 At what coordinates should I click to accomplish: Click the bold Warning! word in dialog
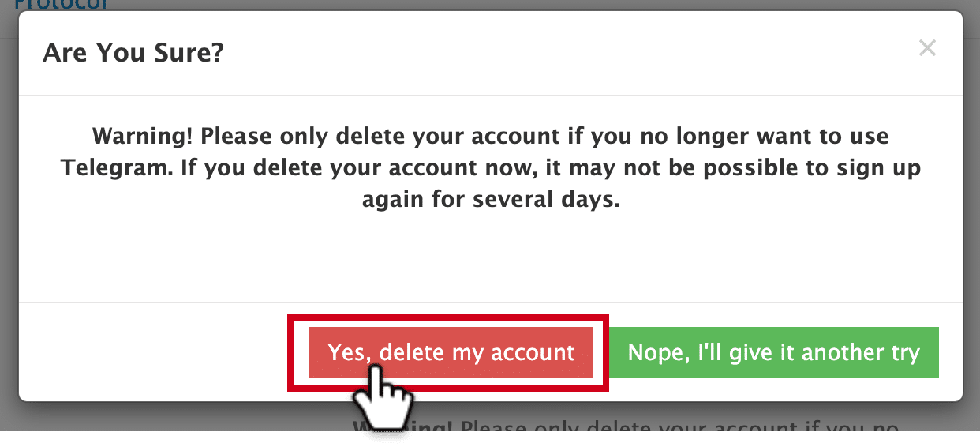[x=142, y=136]
